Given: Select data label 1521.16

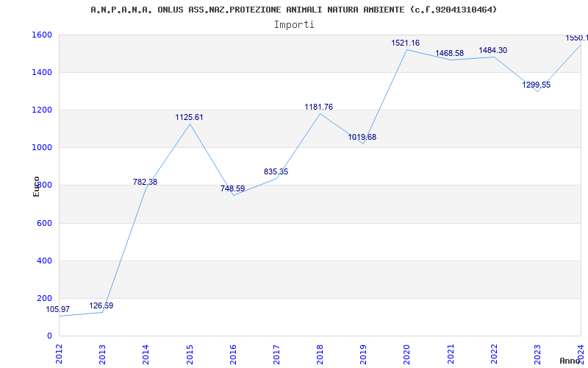Looking at the screenshot, I should tap(406, 43).
